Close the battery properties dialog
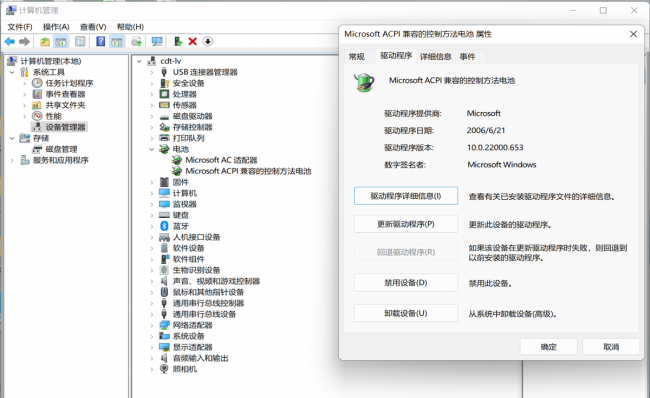 (633, 34)
